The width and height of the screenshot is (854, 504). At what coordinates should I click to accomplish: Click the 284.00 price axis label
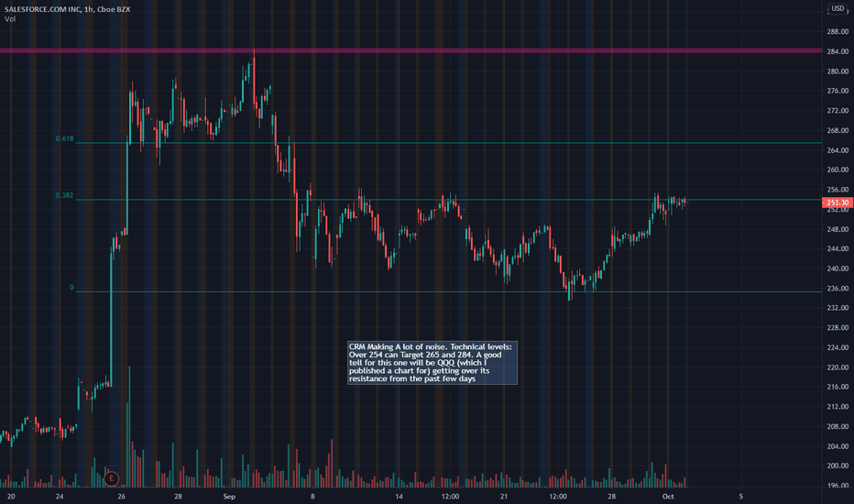(838, 51)
